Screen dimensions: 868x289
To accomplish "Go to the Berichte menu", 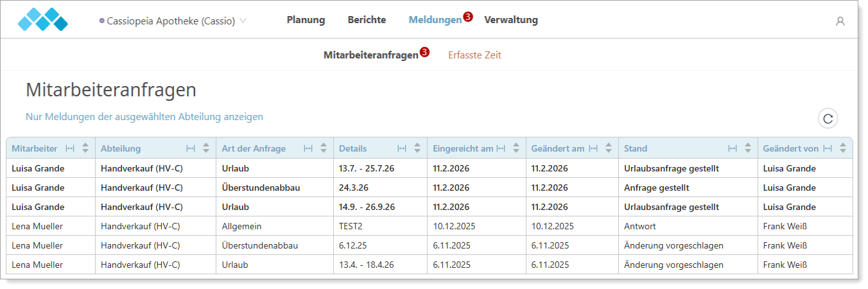I will click(367, 20).
